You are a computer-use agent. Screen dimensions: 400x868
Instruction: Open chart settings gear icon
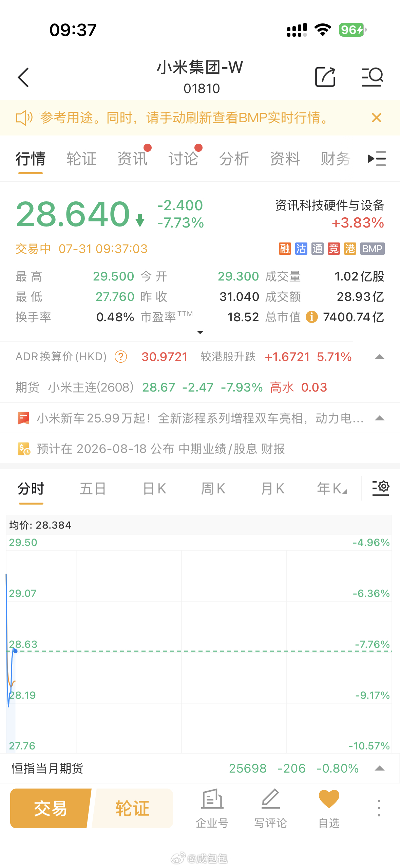(381, 488)
